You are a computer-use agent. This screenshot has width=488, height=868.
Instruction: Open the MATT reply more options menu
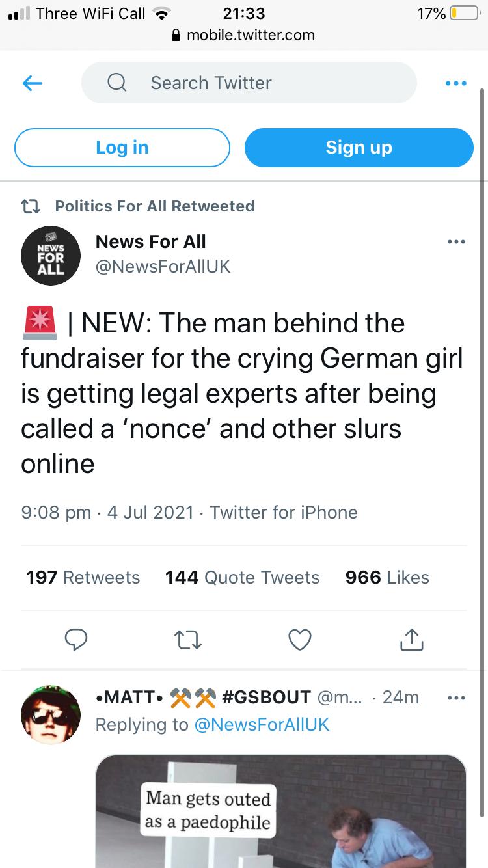pos(455,698)
